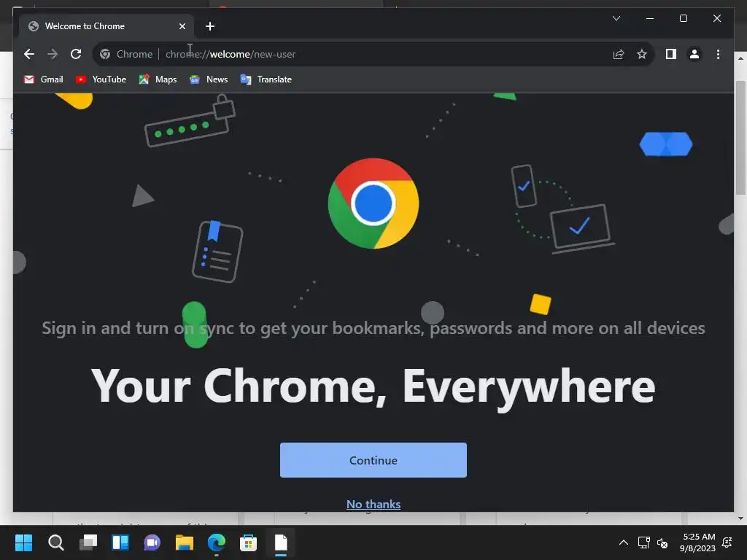Viewport: 747px width, 560px height.
Task: Open the share this page icon
Action: tap(619, 54)
